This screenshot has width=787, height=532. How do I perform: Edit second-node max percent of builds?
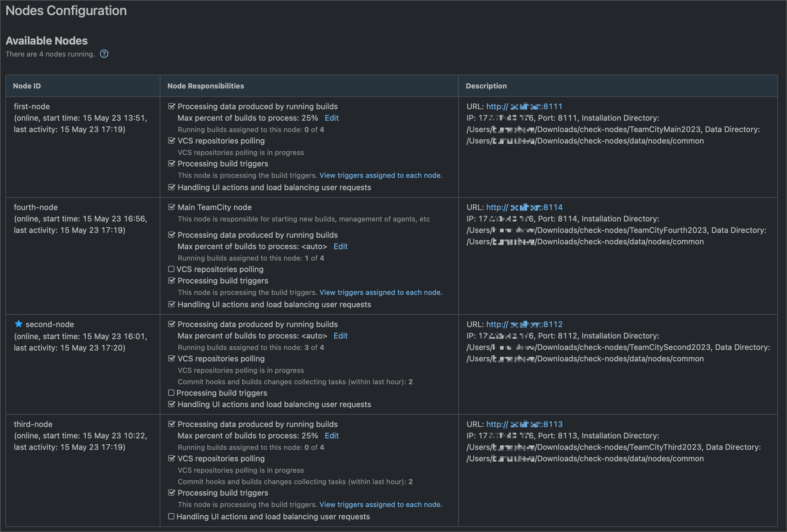[x=340, y=336]
